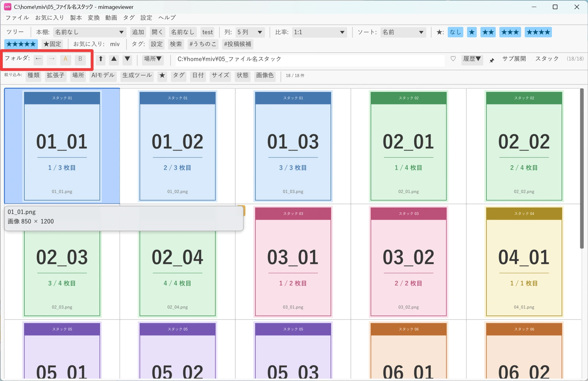Open the タグ menu
Viewport: 588px width, 381px height.
pyautogui.click(x=129, y=18)
